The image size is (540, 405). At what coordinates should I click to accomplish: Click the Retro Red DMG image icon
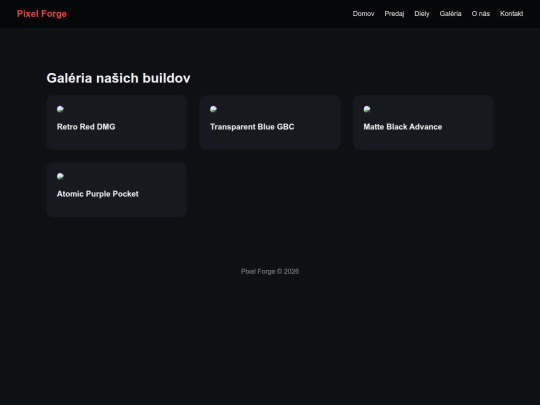(x=60, y=110)
